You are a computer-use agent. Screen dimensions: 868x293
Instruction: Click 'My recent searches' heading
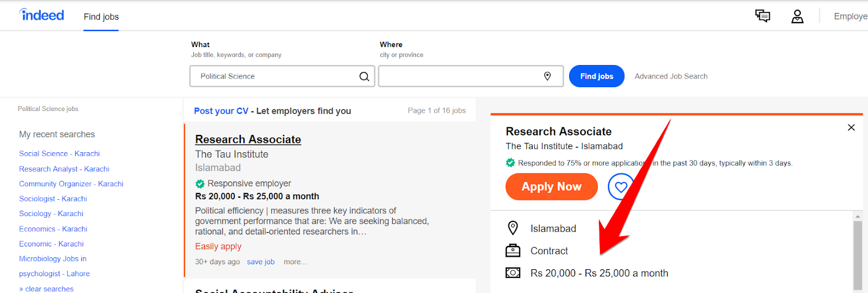tap(57, 134)
